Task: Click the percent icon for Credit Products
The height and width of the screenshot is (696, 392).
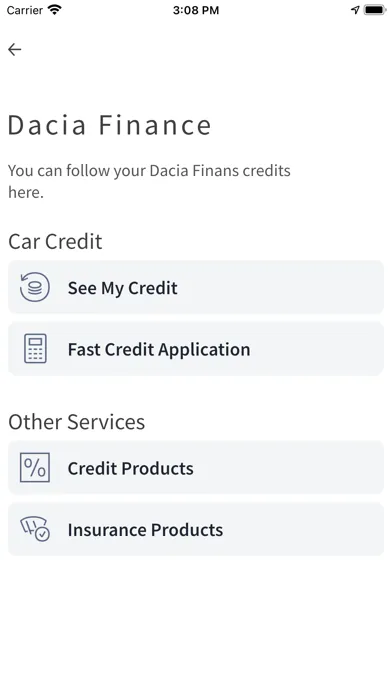Action: (35, 467)
